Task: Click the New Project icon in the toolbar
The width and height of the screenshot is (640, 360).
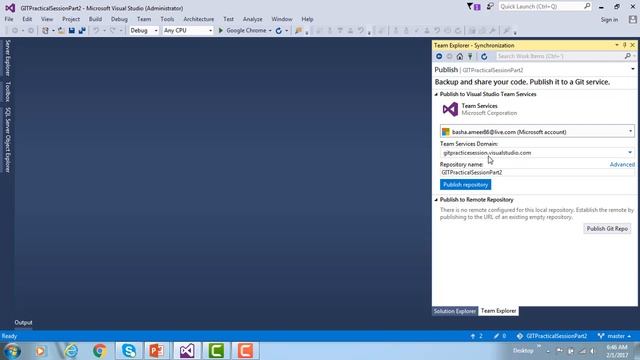Action: 45,31
